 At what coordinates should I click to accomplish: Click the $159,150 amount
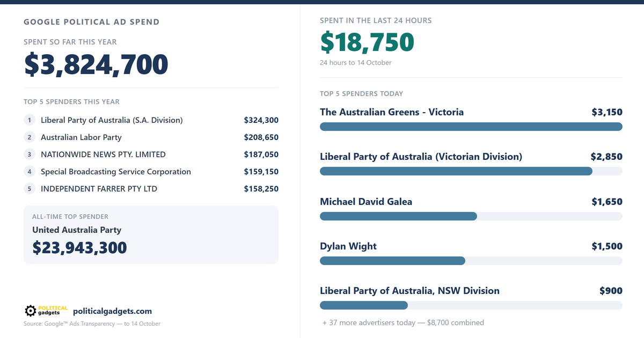pyautogui.click(x=261, y=172)
